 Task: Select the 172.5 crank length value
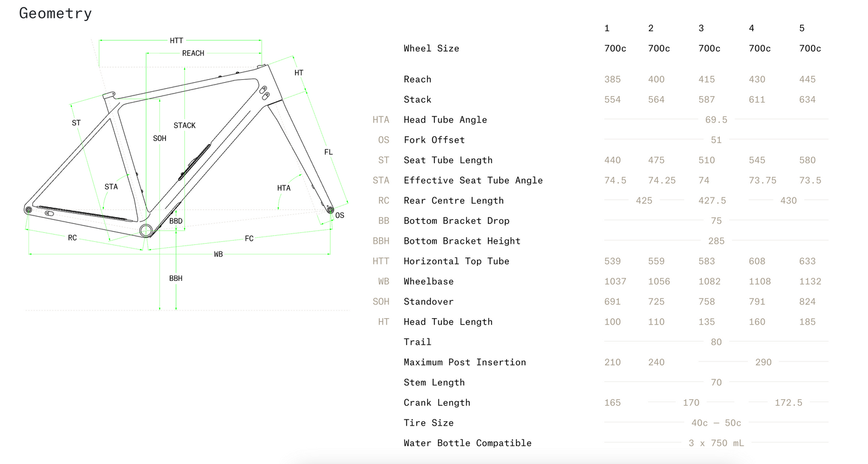(x=788, y=403)
